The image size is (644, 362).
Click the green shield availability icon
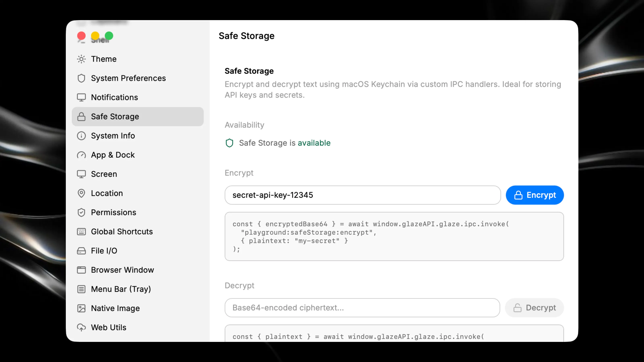click(x=229, y=143)
